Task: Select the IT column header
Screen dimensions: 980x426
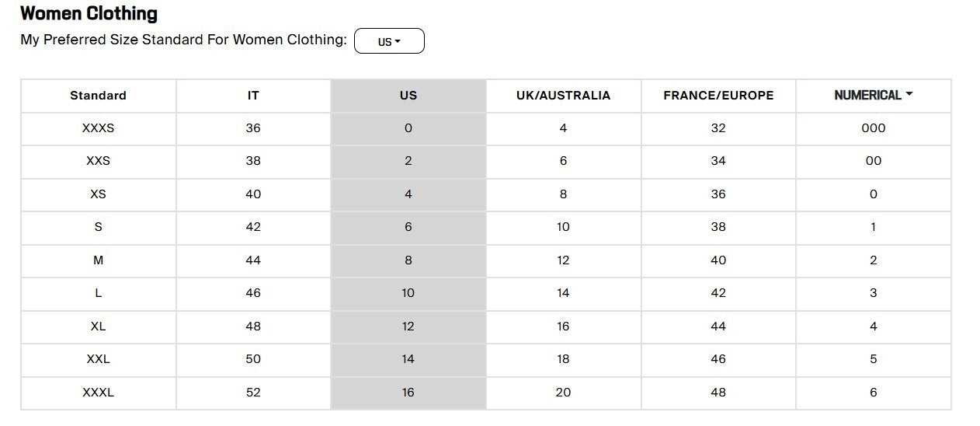Action: tap(253, 96)
